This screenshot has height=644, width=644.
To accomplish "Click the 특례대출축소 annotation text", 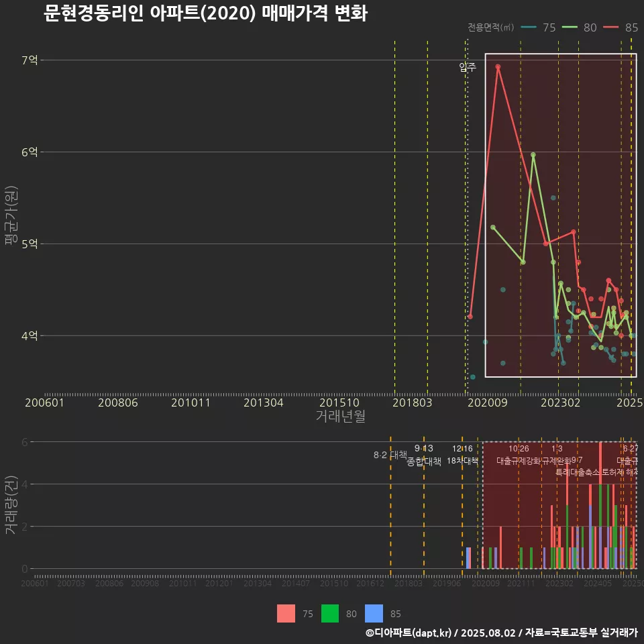I will click(x=578, y=472).
